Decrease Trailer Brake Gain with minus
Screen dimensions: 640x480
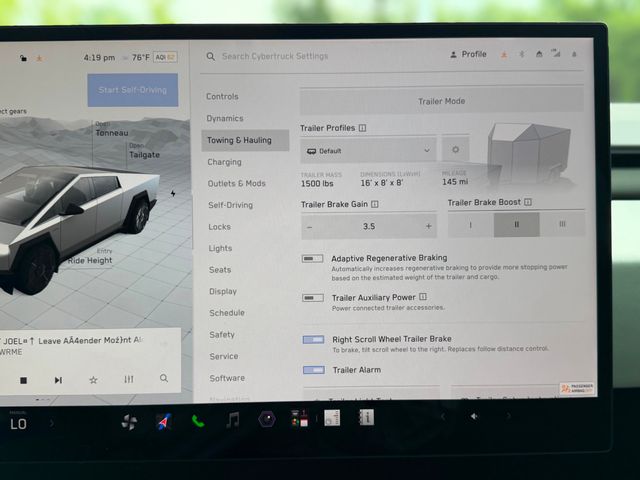click(x=309, y=227)
